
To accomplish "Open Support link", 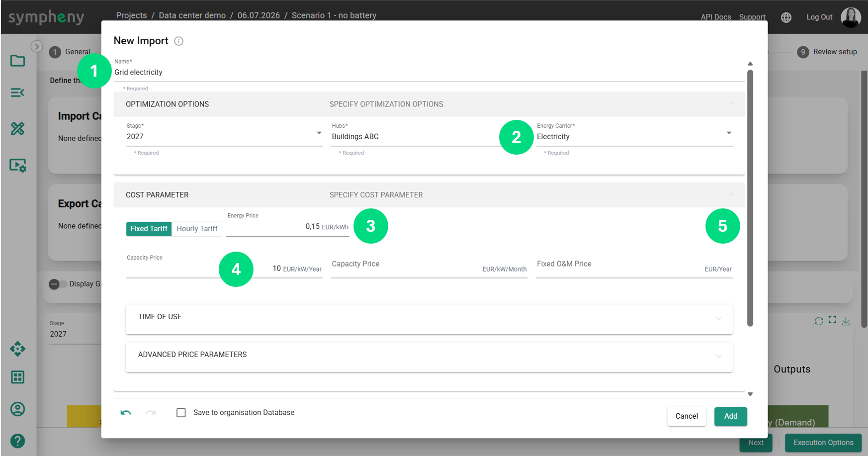I will (752, 17).
